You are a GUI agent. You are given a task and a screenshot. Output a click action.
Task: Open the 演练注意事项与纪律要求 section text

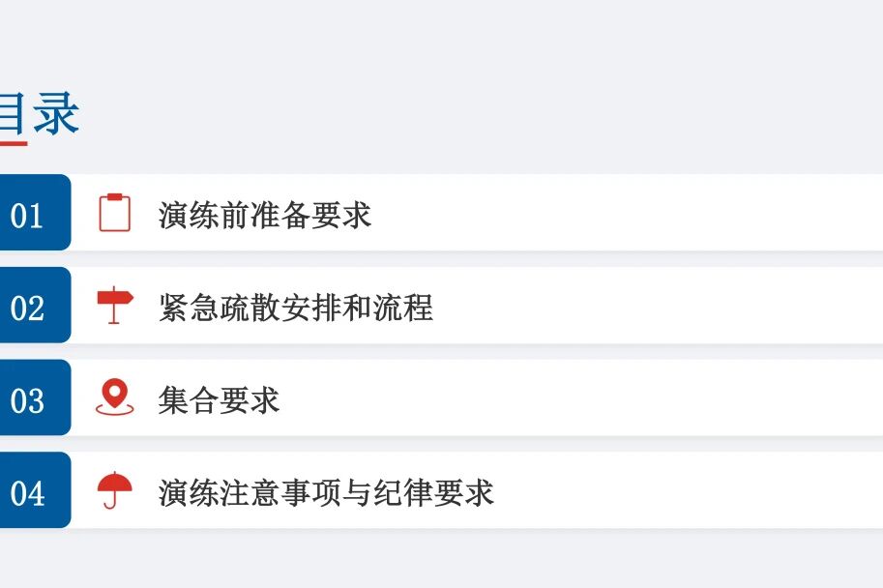pos(326,492)
